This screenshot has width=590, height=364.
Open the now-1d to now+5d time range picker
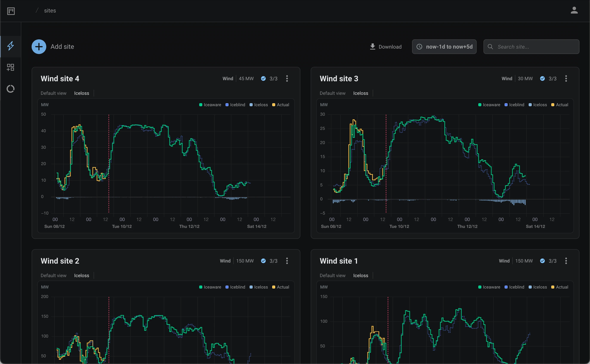[444, 47]
